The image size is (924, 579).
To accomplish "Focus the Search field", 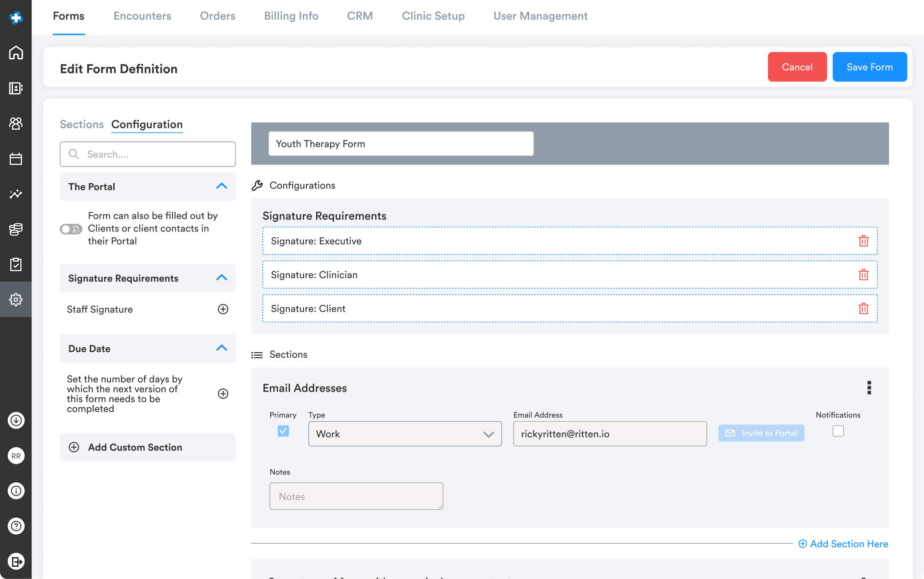I will pyautogui.click(x=147, y=154).
